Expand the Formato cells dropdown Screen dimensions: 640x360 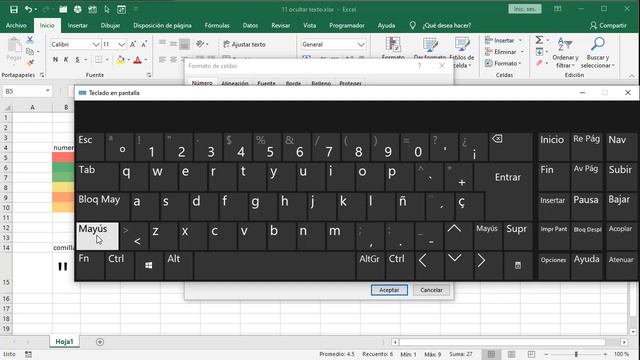tap(520, 63)
